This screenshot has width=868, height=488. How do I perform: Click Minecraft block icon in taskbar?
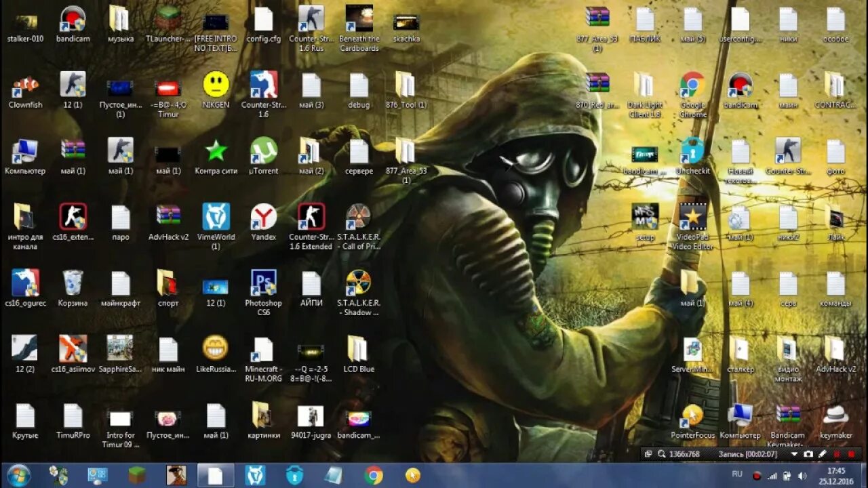(x=138, y=475)
